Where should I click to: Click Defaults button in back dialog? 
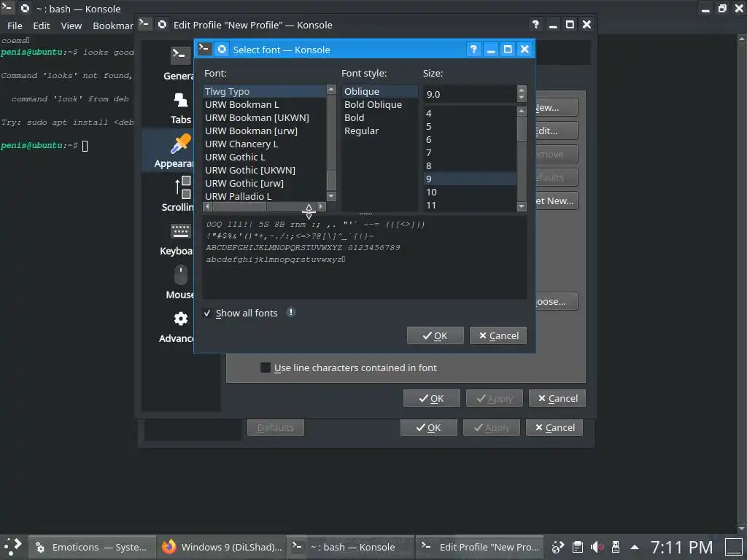275,427
